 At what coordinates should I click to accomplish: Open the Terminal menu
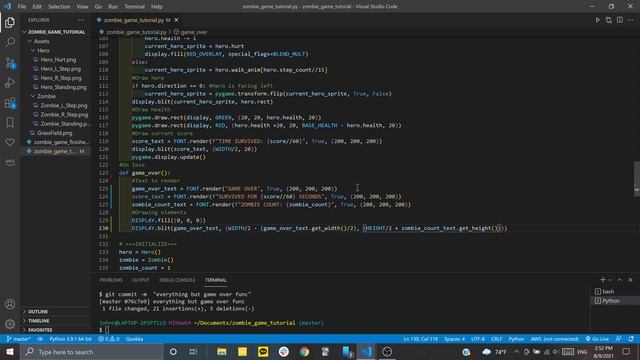tap(134, 7)
